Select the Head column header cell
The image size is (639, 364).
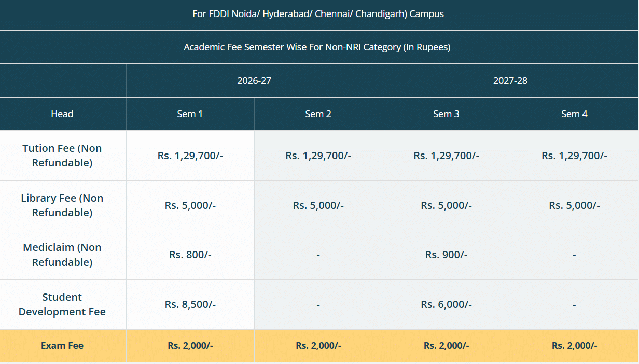pos(62,114)
